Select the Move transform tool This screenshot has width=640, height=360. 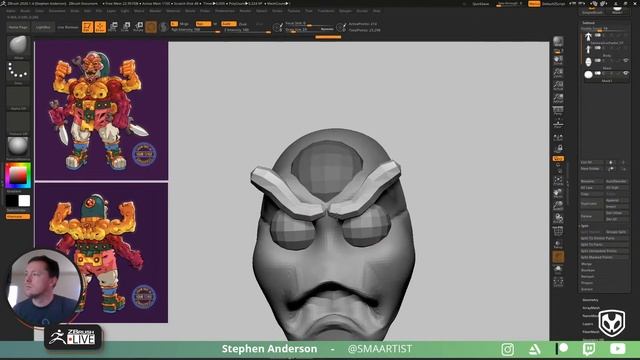click(113, 27)
